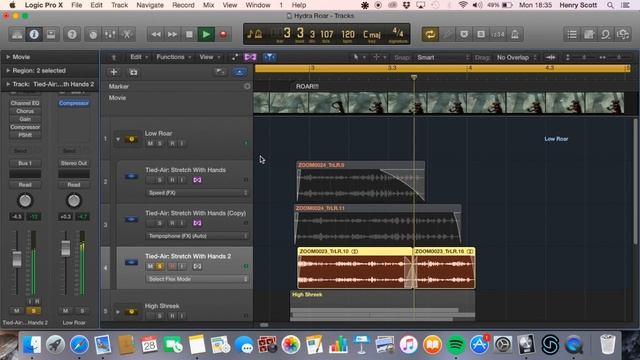Image resolution: width=640 pixels, height=360 pixels.
Task: Open the Track menu
Action: point(119,5)
